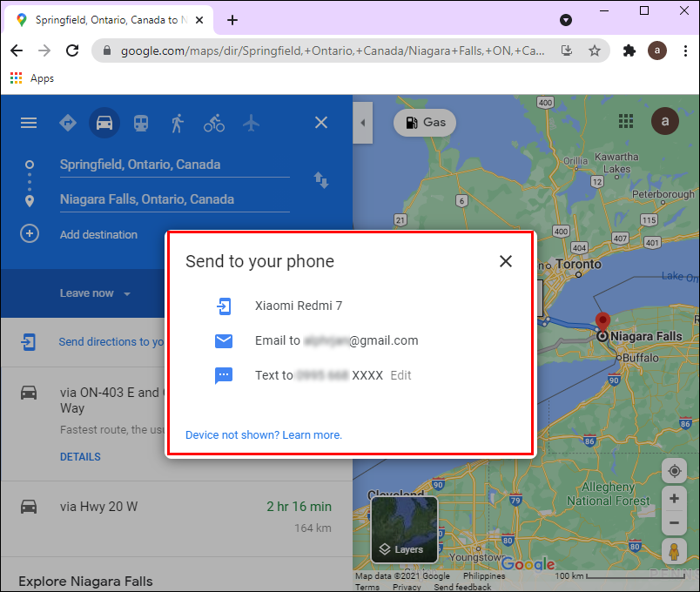Select the Driving travel mode icon
Image resolution: width=700 pixels, height=592 pixels.
click(x=104, y=123)
